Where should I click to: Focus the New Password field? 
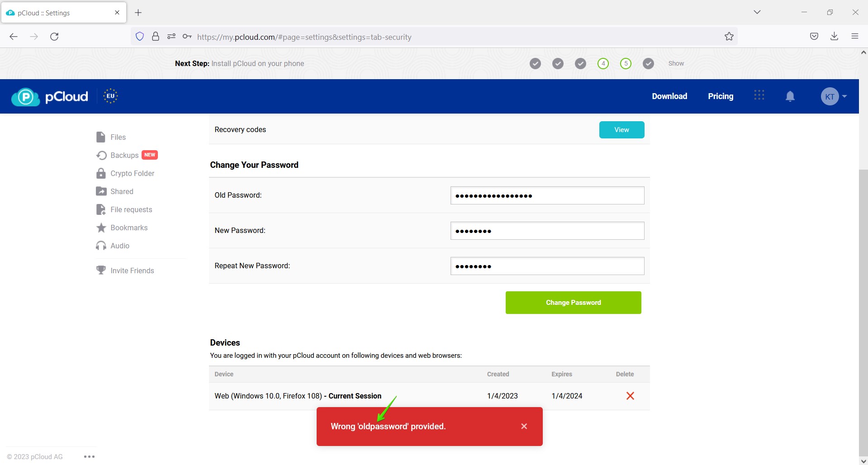coord(547,231)
